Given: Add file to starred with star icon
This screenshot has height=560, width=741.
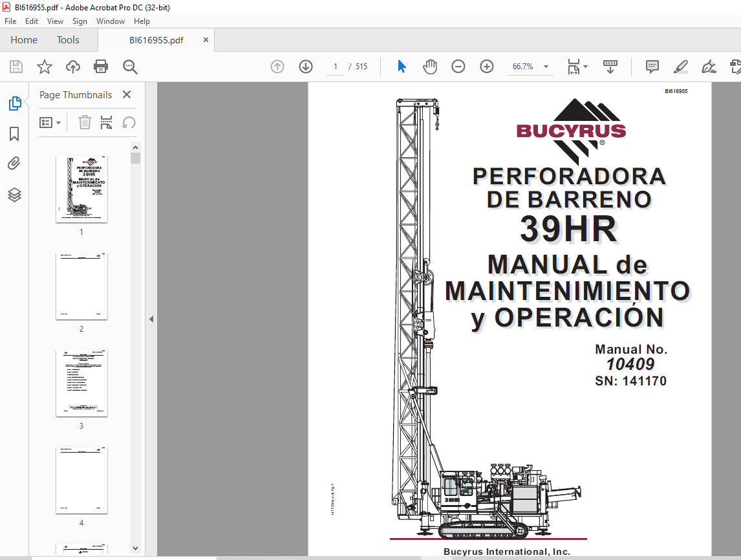Looking at the screenshot, I should point(45,67).
